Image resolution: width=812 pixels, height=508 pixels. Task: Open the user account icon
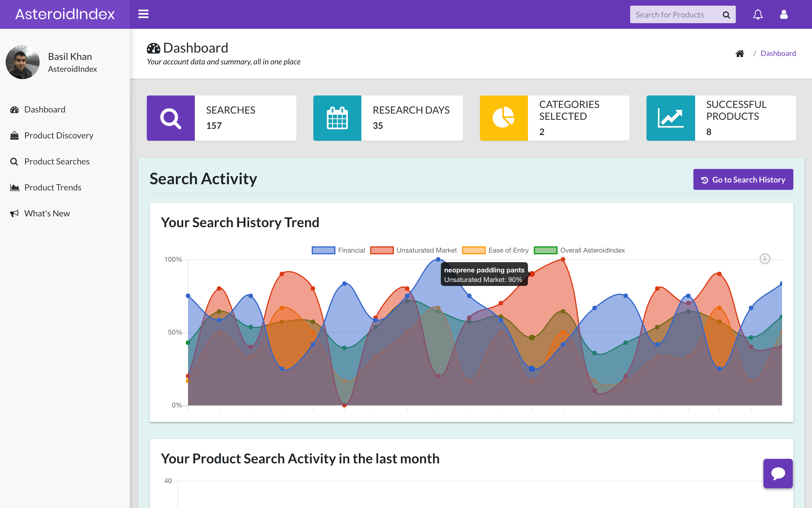coord(784,14)
